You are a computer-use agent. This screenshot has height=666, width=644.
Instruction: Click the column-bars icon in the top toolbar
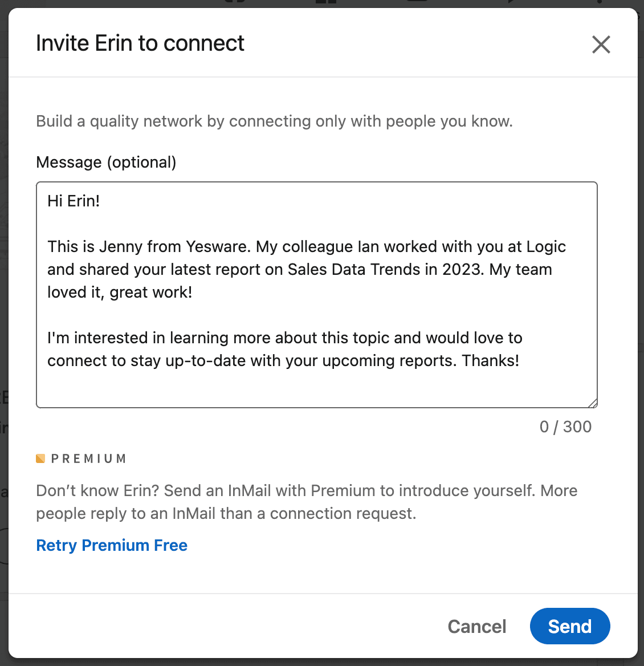[325, 3]
